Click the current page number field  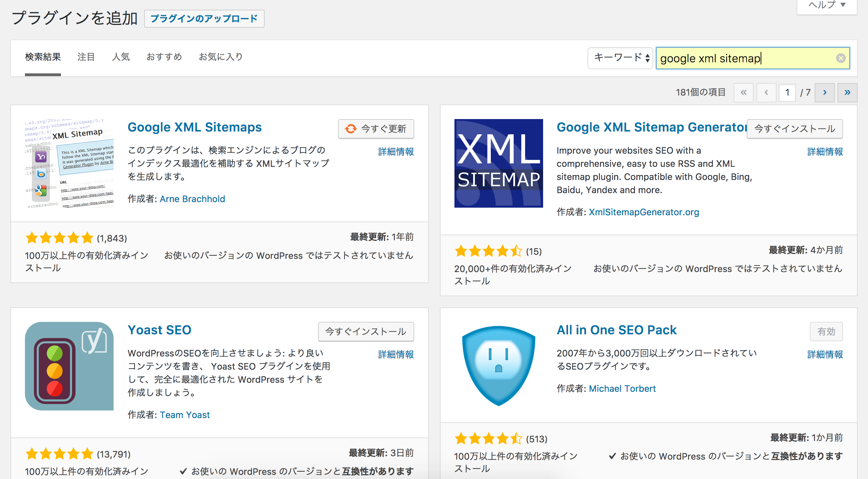click(x=787, y=92)
